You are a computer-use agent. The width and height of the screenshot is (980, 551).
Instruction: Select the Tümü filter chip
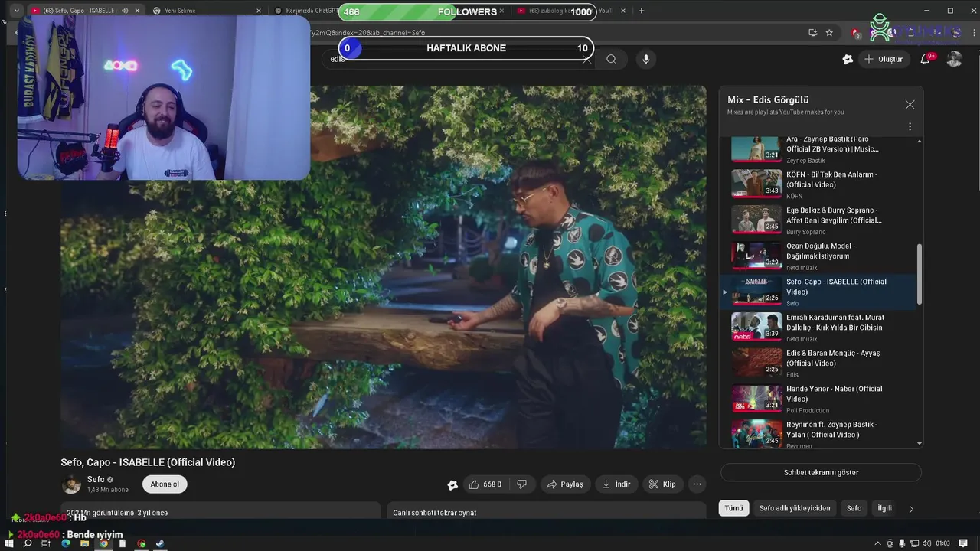733,508
